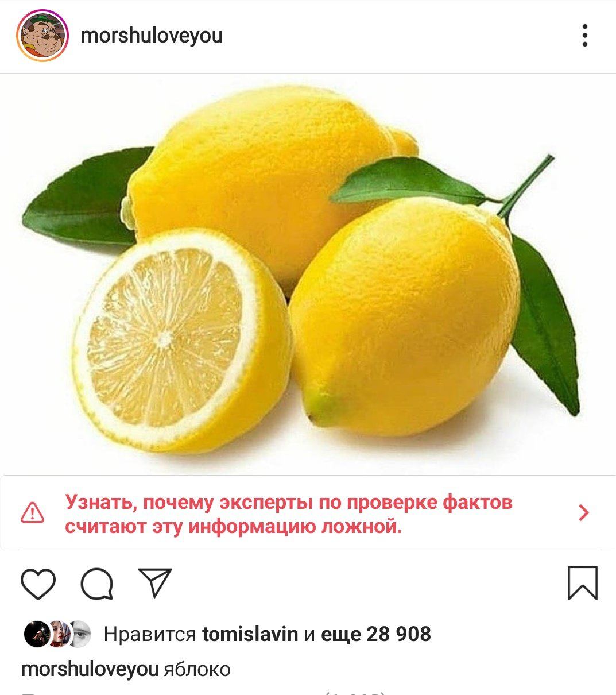Open comments with speech bubble icon
This screenshot has width=616, height=695.
[x=97, y=584]
